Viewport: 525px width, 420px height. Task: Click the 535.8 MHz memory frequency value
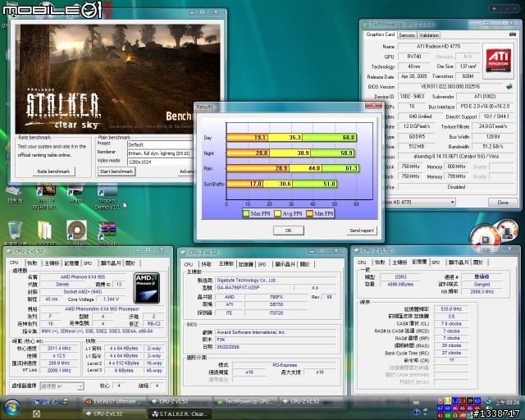(451, 308)
